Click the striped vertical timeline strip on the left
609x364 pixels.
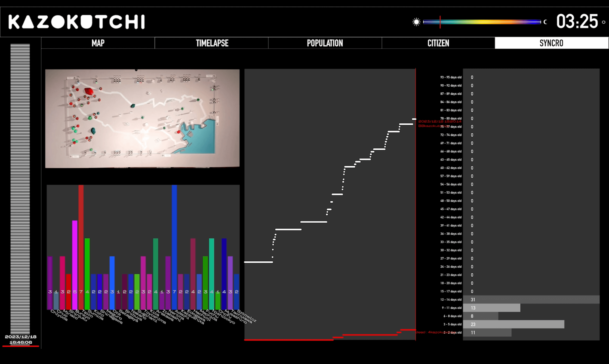tap(20, 189)
